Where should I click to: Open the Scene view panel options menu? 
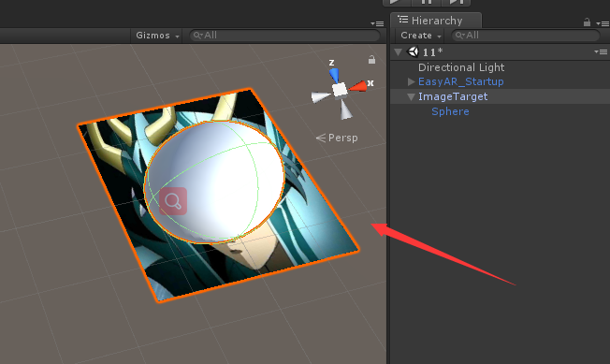[x=377, y=23]
